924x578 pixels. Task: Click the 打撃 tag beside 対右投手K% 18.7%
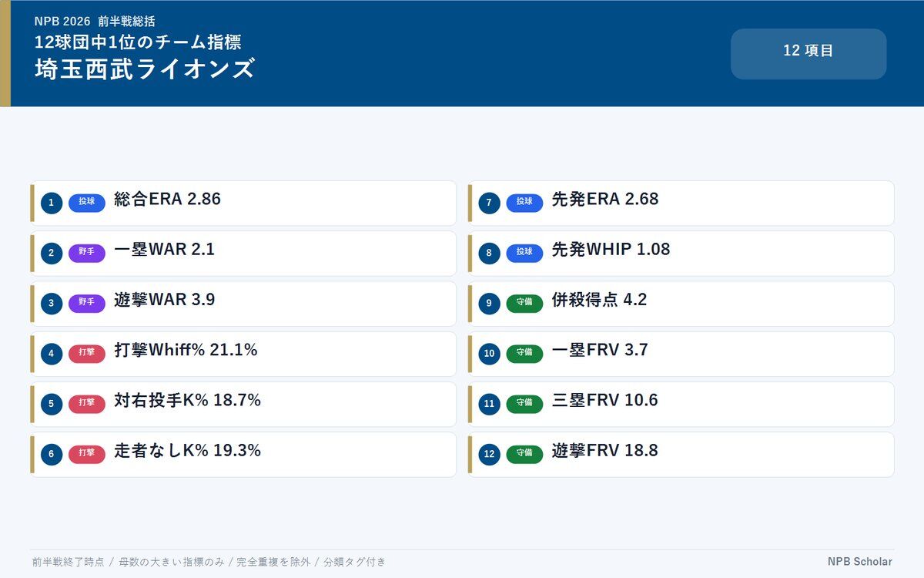point(87,404)
